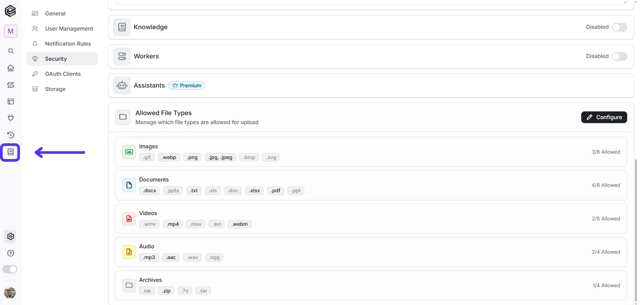Enable the Workers toggle
The height and width of the screenshot is (305, 644).
(619, 56)
